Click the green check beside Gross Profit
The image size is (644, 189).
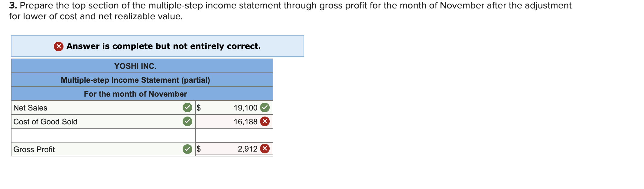187,149
